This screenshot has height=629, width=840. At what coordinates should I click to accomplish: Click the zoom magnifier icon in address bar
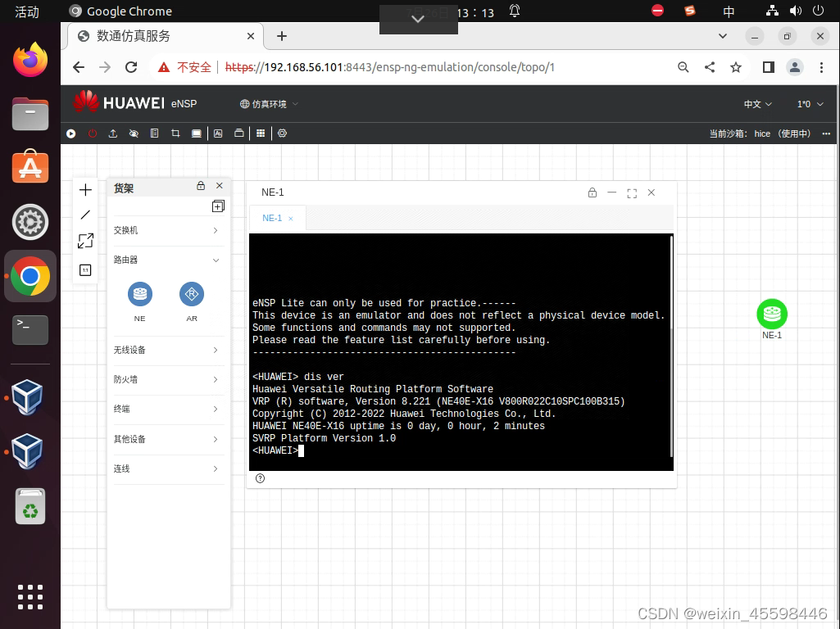coord(683,67)
